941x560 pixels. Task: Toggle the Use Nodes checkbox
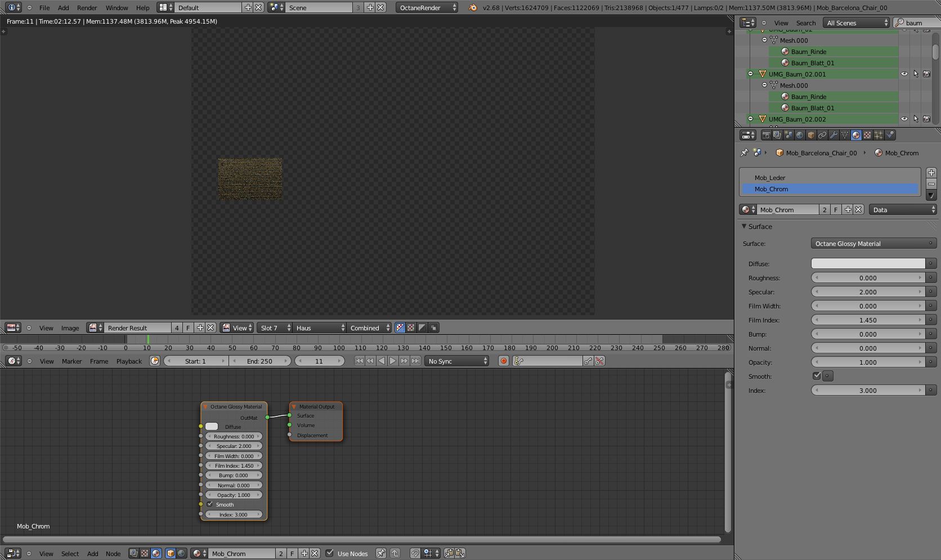(330, 553)
